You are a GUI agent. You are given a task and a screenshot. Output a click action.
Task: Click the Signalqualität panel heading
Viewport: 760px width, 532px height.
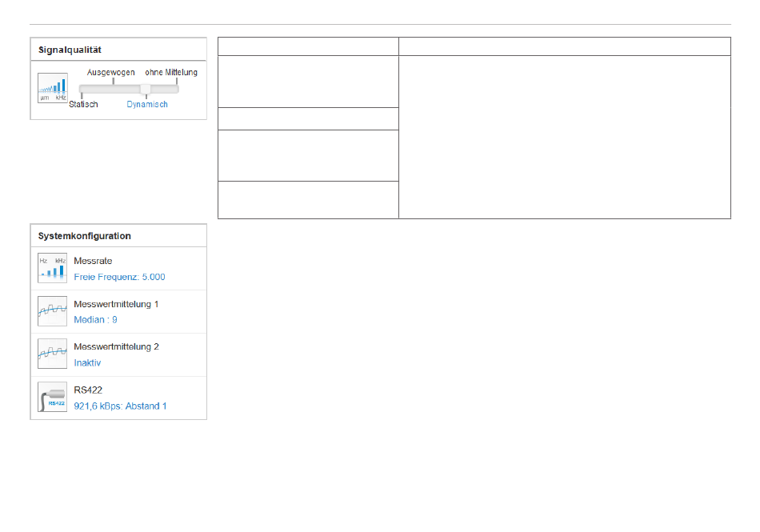[x=70, y=50]
